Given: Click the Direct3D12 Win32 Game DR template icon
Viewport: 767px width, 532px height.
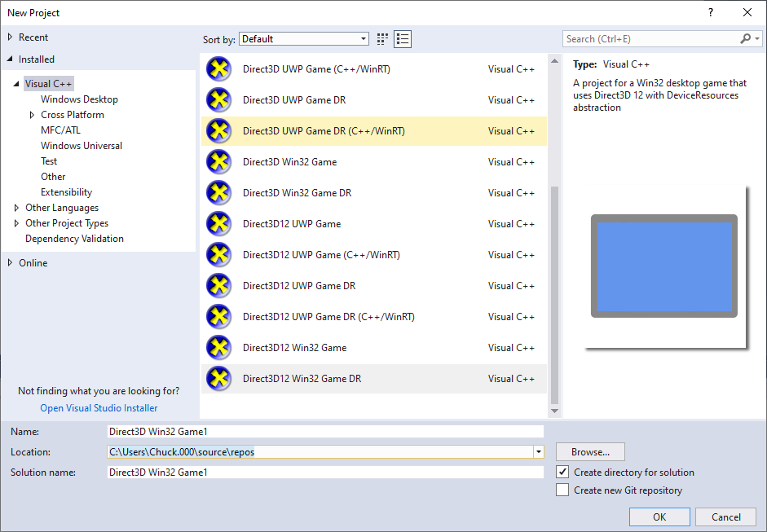Looking at the screenshot, I should (x=218, y=379).
